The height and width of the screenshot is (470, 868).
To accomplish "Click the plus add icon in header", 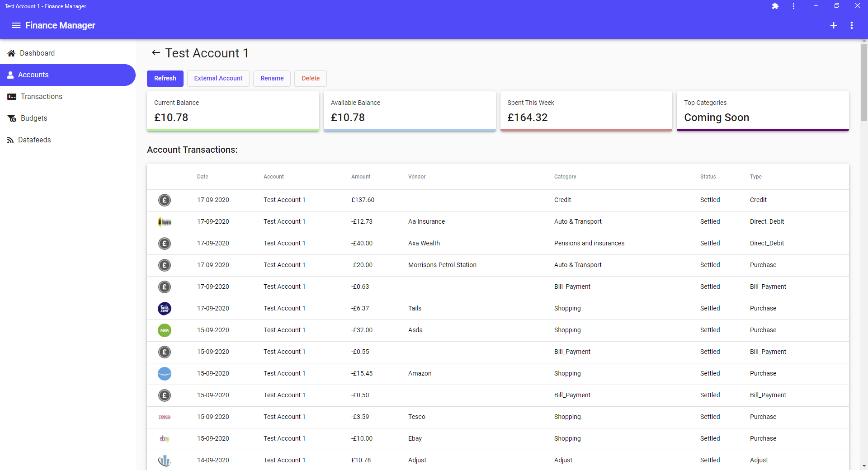I will (x=834, y=25).
